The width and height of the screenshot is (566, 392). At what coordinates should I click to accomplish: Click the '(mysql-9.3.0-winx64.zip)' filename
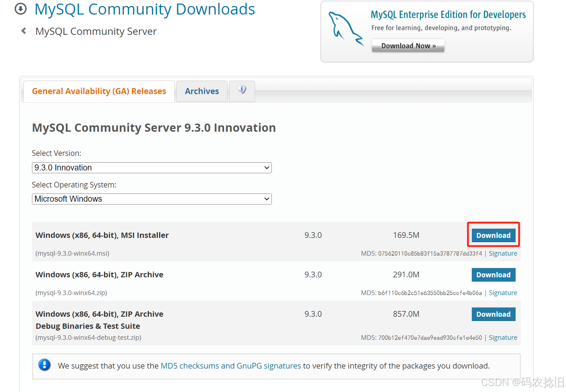[x=71, y=293]
